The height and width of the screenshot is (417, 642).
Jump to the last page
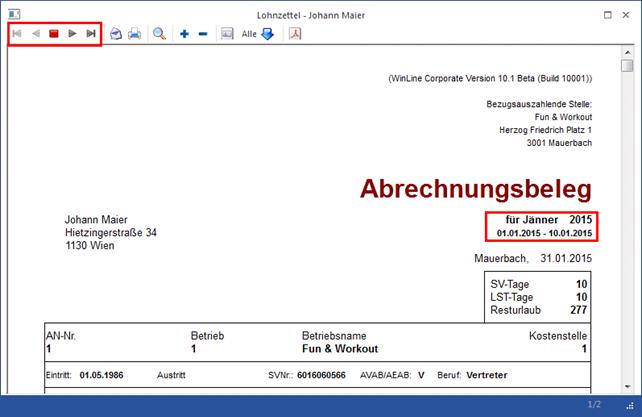click(91, 34)
